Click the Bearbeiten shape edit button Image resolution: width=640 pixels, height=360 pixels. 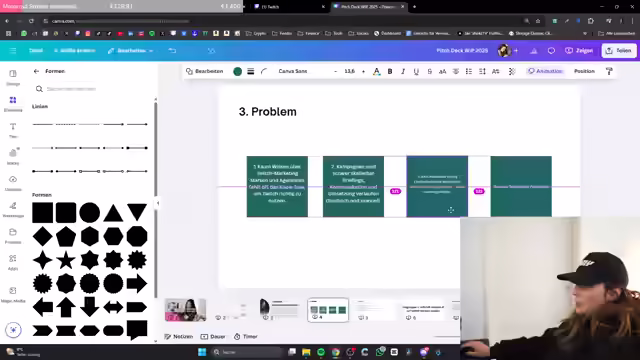coord(204,71)
